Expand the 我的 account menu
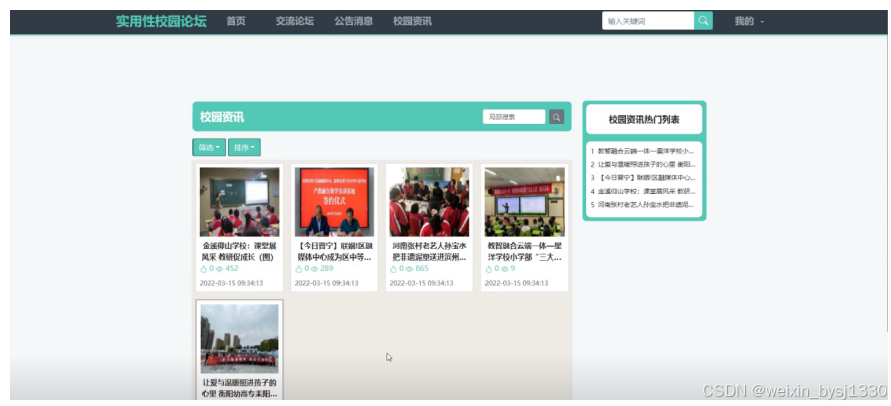The image size is (891, 406). [749, 22]
